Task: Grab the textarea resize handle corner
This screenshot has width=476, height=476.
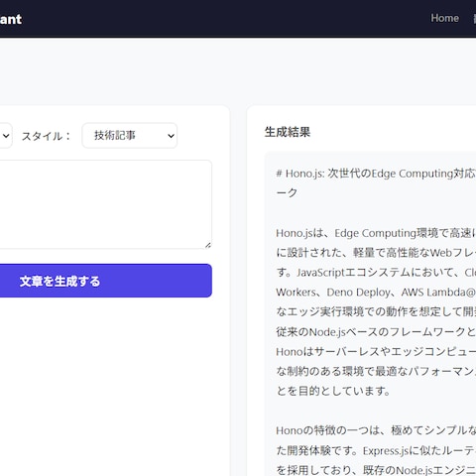Action: pyautogui.click(x=208, y=245)
